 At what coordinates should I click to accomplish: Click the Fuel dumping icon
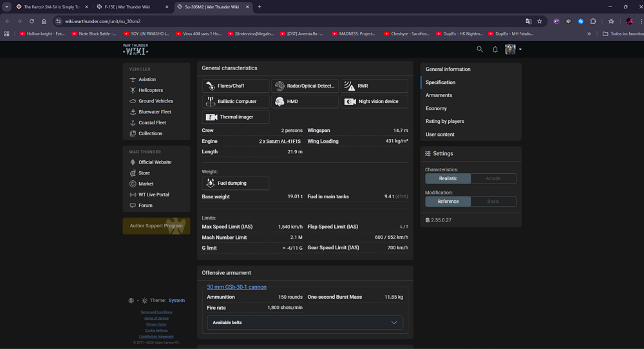pyautogui.click(x=211, y=184)
